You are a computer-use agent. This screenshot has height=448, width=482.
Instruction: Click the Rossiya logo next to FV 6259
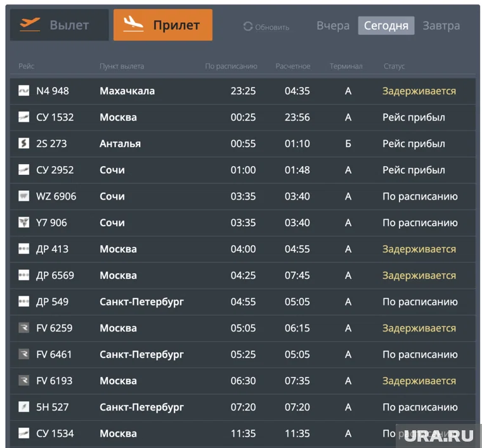tap(24, 328)
